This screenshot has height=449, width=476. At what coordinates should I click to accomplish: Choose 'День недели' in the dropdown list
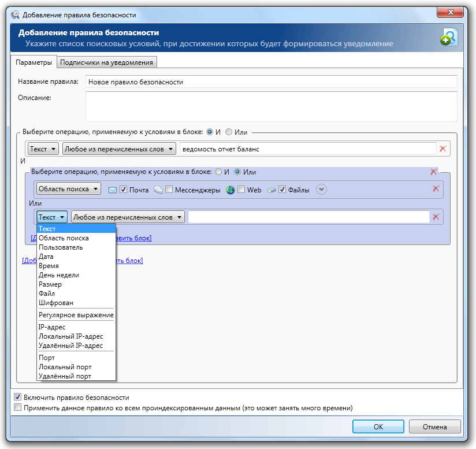click(76, 275)
